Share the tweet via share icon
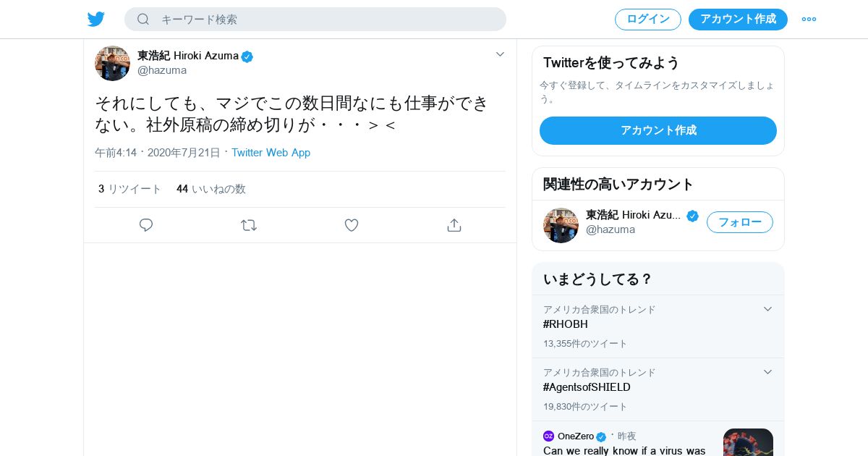 click(454, 225)
